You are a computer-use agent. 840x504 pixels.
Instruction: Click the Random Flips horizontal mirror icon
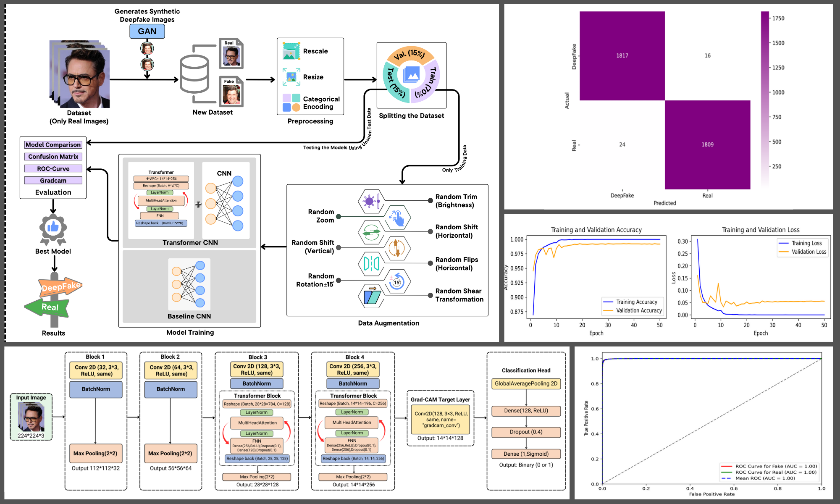(371, 264)
